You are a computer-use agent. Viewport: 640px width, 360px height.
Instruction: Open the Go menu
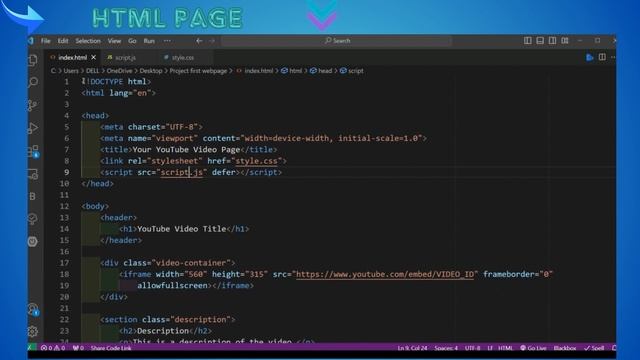click(x=132, y=41)
